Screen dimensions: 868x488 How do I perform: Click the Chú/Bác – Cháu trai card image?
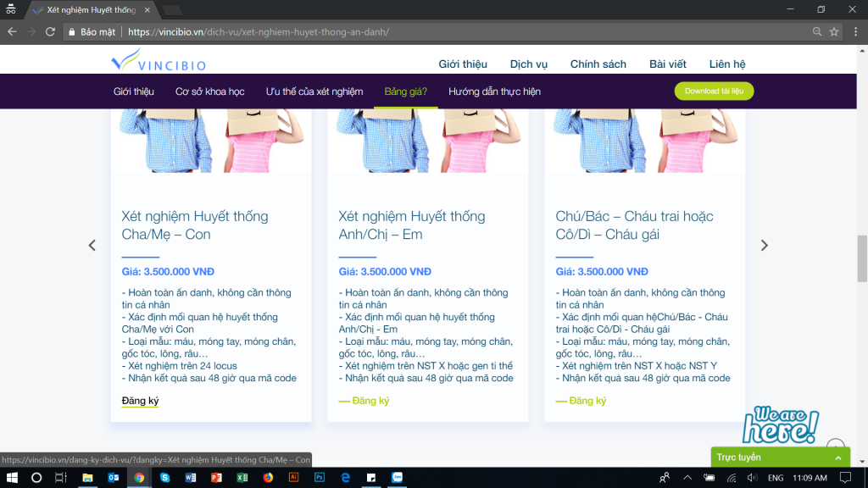(645, 141)
